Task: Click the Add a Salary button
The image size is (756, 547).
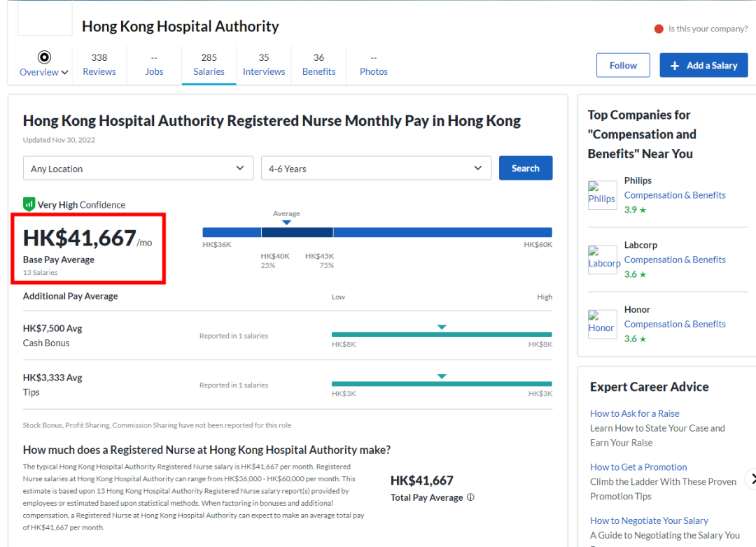Action: [703, 65]
